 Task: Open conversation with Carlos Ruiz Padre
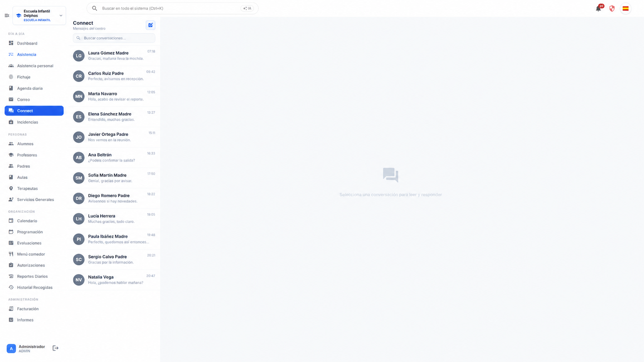point(114,76)
